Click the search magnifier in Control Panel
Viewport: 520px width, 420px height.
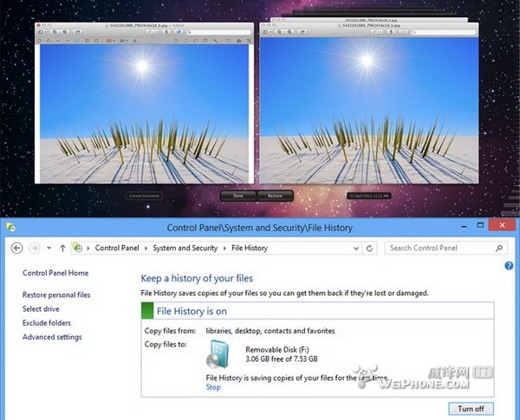499,248
